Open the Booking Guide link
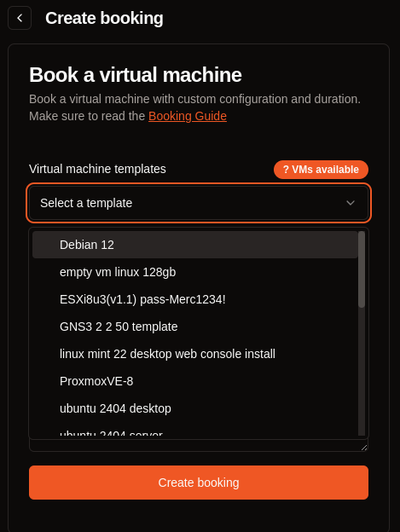This screenshot has height=532, width=400. point(188,116)
